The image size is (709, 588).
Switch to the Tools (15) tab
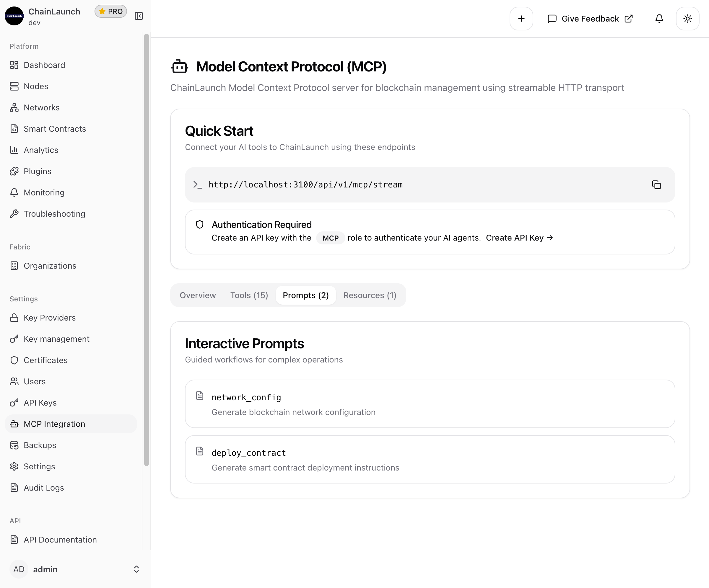pos(249,295)
